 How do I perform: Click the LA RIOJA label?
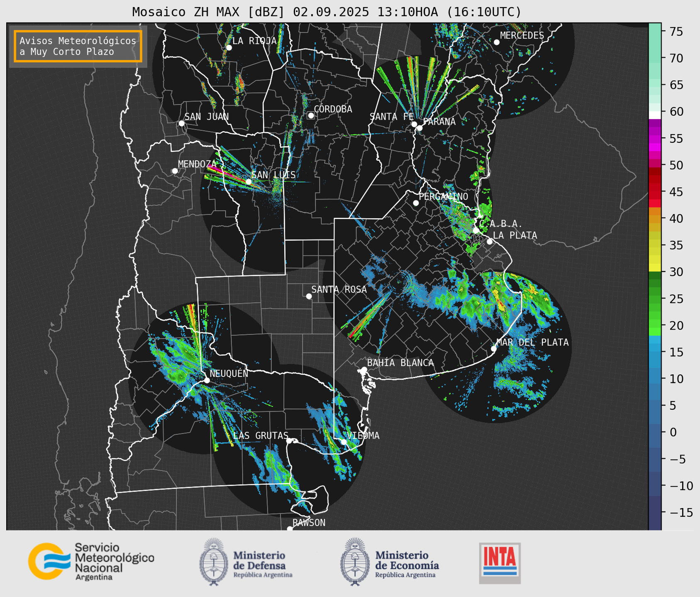(254, 41)
